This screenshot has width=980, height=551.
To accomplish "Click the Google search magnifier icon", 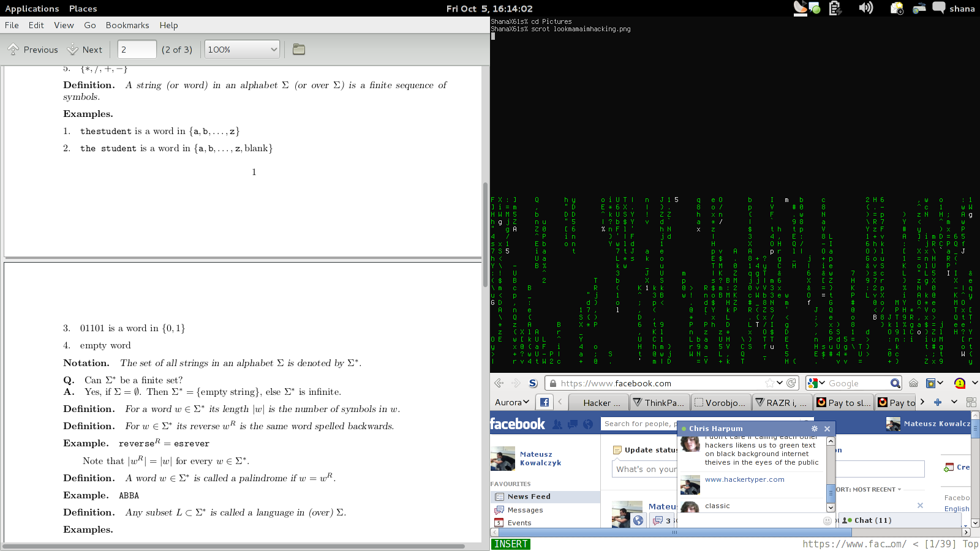I will pyautogui.click(x=895, y=383).
